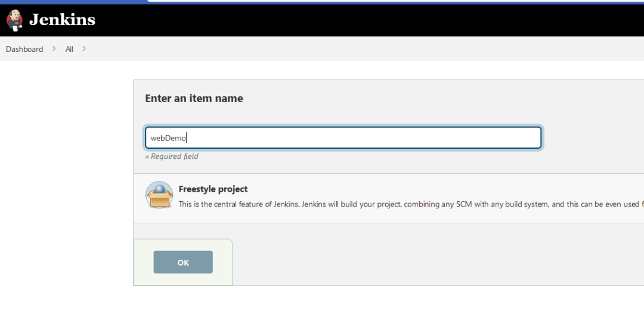Select the Freestyle project box icon
This screenshot has width=644, height=335.
[159, 195]
